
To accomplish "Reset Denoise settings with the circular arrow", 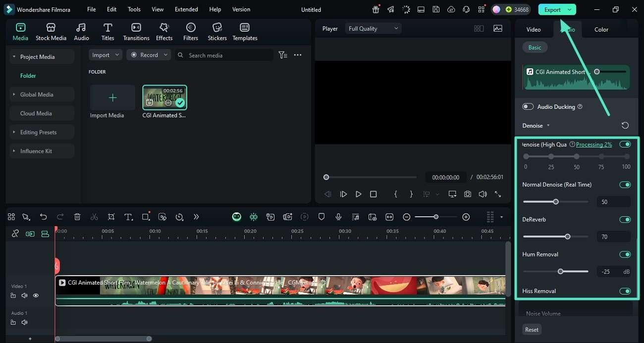I will coord(625,126).
